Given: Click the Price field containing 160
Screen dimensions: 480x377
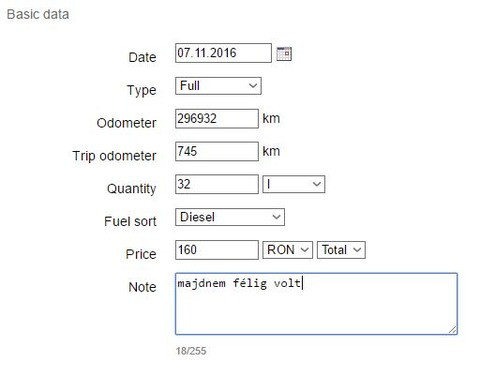Looking at the screenshot, I should [x=217, y=250].
